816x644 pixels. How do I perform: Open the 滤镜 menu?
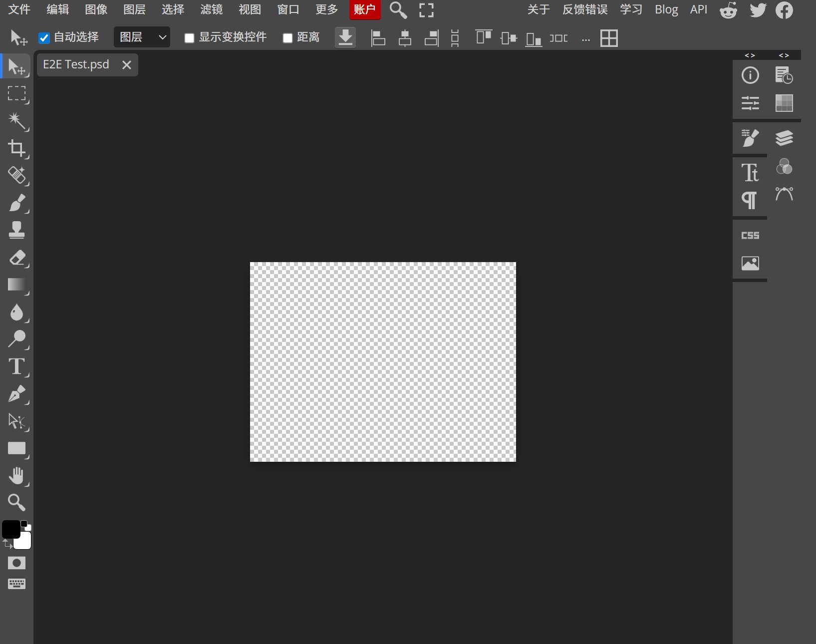pos(211,9)
